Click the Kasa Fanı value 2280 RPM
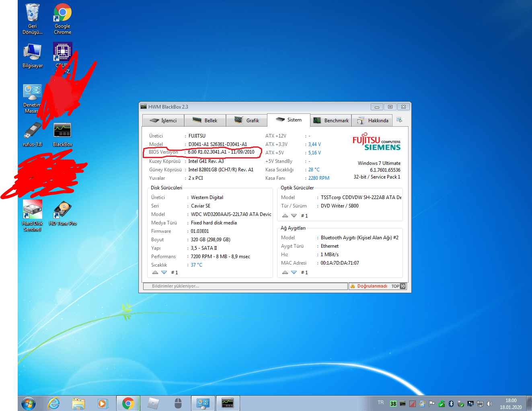Image resolution: width=532 pixels, height=411 pixels. pos(319,178)
